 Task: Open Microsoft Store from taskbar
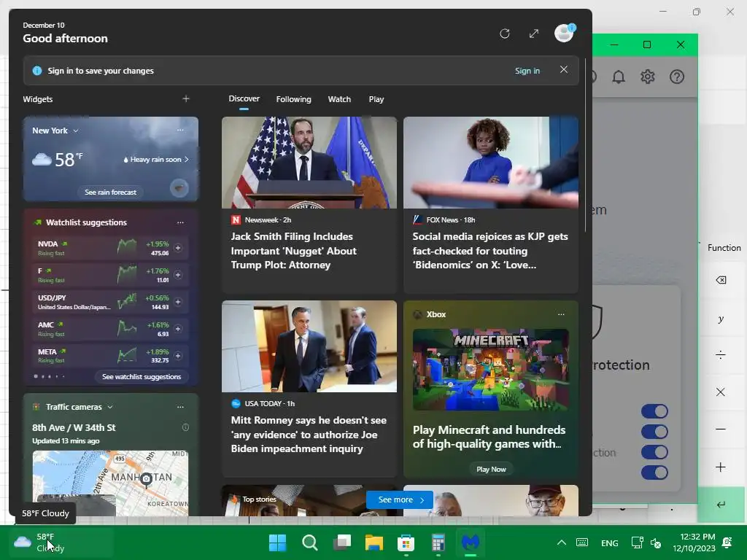(x=406, y=542)
